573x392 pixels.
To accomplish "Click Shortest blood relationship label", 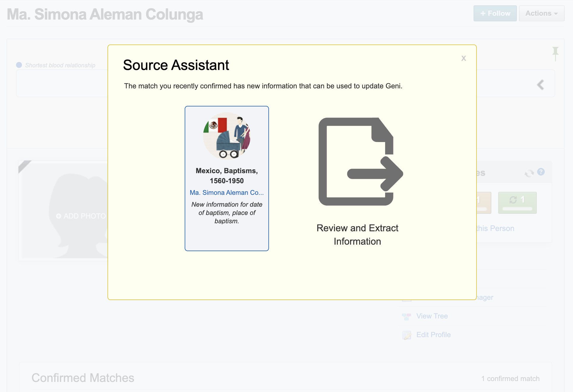I will point(60,65).
